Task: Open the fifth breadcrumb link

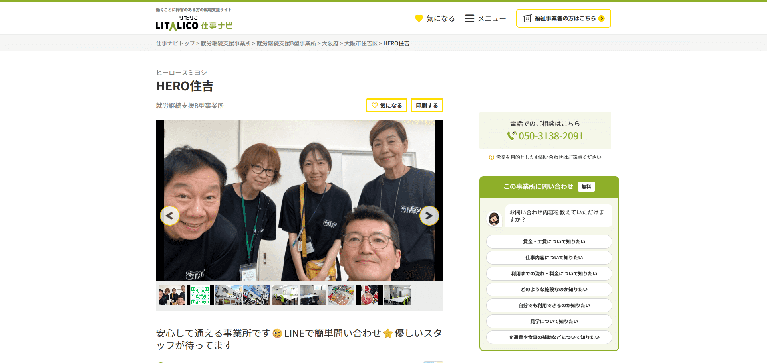Action: click(x=361, y=44)
